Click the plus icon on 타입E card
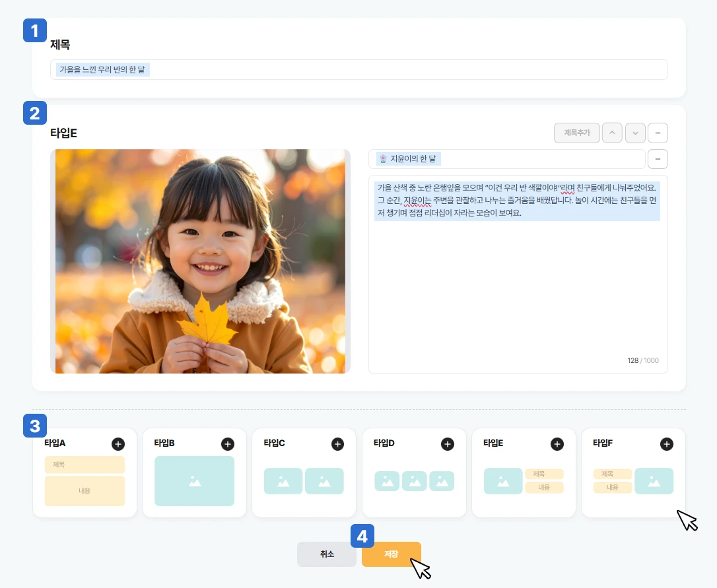Viewport: 717px width, 588px height. [x=557, y=444]
